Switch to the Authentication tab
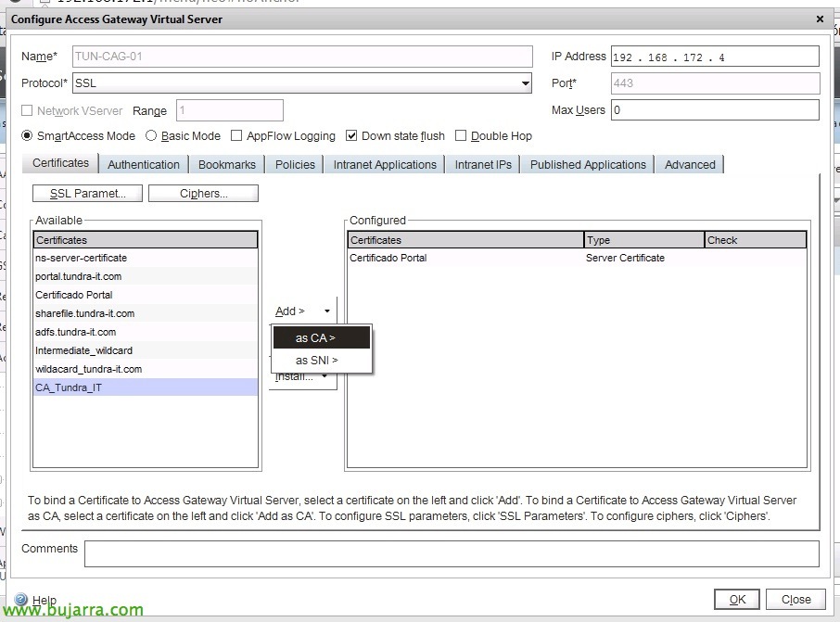840x622 pixels. [144, 164]
